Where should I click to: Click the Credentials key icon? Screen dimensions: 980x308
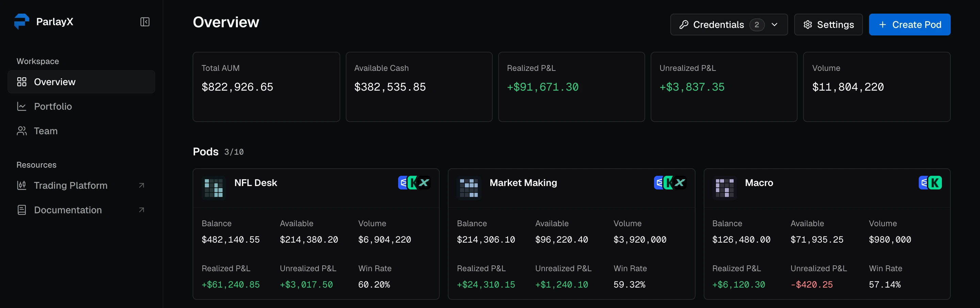tap(684, 25)
